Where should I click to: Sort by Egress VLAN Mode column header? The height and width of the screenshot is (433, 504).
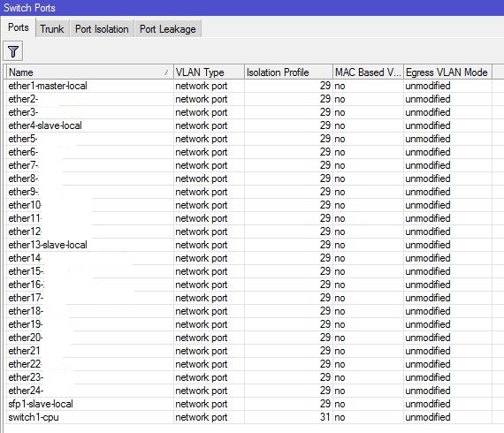(447, 72)
